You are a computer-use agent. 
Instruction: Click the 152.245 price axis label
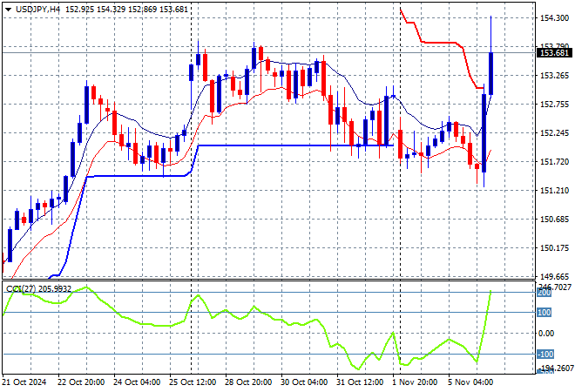coord(554,132)
